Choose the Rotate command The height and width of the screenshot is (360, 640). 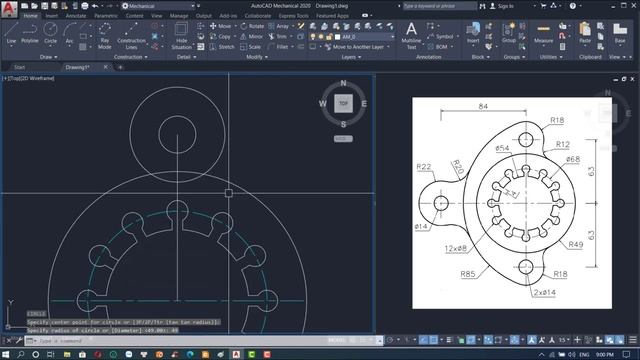coord(252,26)
